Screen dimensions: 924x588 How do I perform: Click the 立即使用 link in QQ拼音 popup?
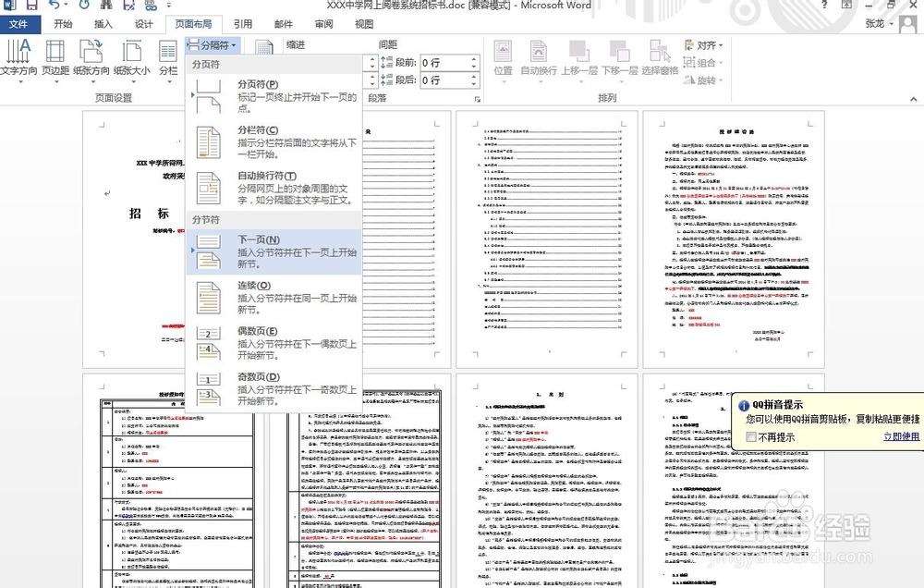(x=901, y=435)
